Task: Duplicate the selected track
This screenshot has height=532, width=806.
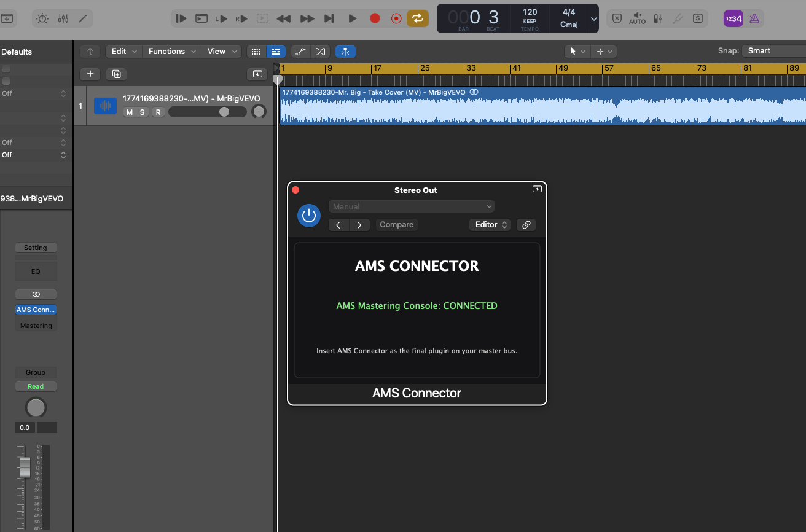Action: tap(116, 74)
